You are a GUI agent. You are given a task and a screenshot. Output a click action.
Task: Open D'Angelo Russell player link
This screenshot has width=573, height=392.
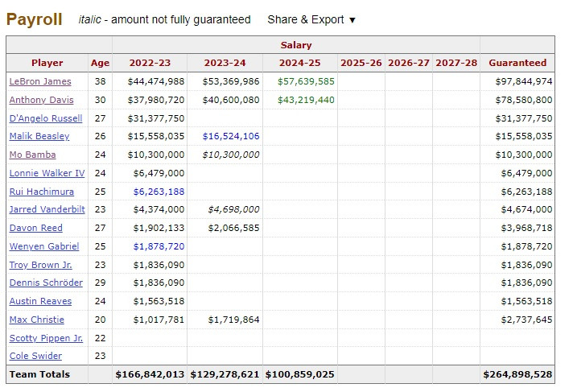tap(46, 118)
